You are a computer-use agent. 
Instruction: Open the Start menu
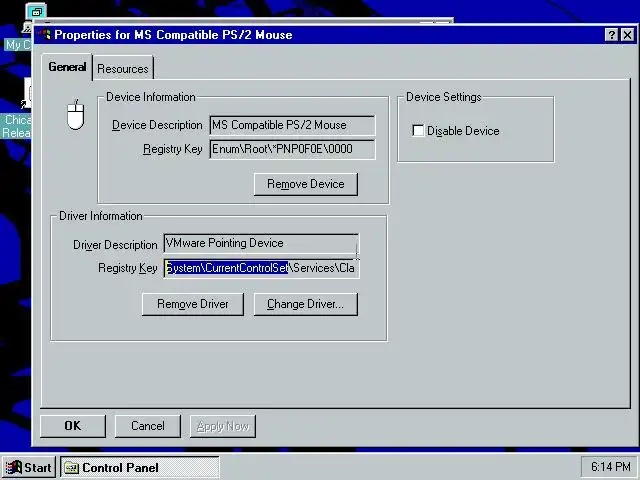[29, 467]
